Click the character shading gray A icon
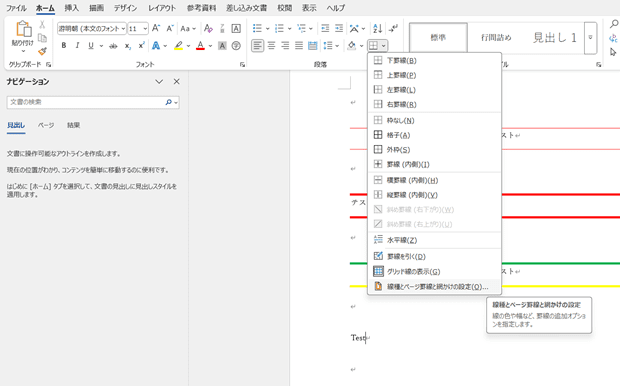This screenshot has width=620, height=386. coord(222,46)
